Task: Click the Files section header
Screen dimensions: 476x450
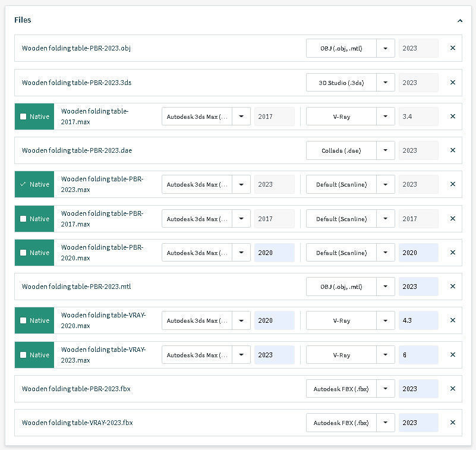Action: point(23,20)
